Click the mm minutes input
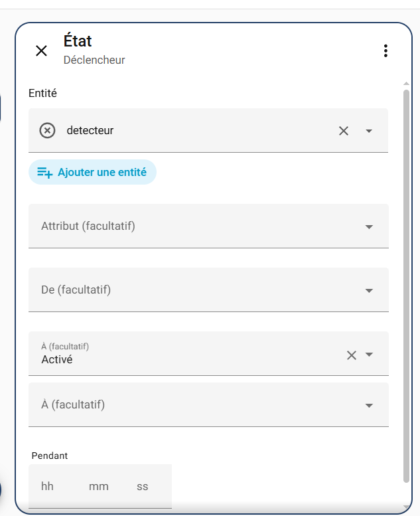The width and height of the screenshot is (420, 516). [98, 487]
